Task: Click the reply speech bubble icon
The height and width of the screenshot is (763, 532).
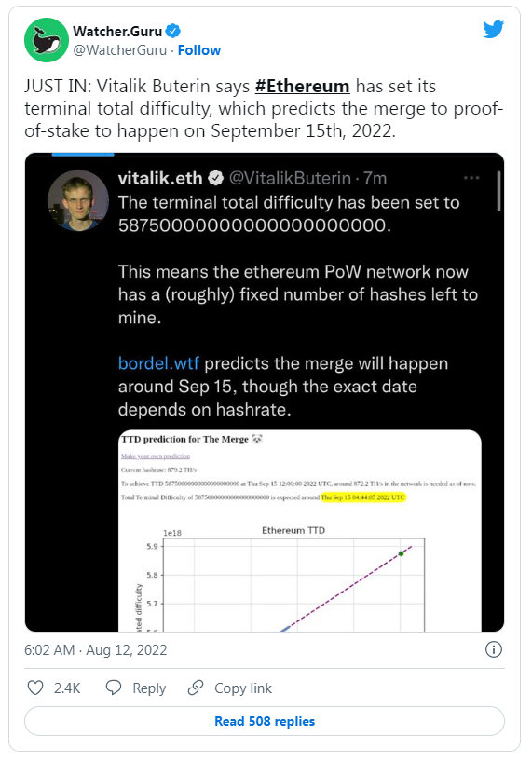Action: (x=114, y=688)
